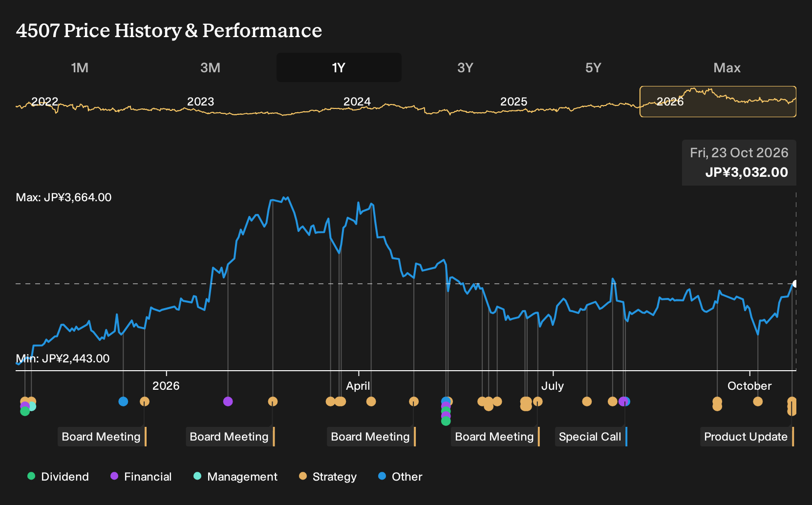Screen dimensions: 812x505
Task: Click the purple Financial dot above Special Call
Action: click(x=623, y=401)
